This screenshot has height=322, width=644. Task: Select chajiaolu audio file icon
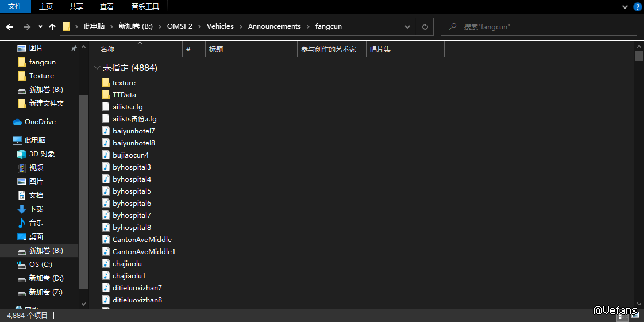[106, 263]
